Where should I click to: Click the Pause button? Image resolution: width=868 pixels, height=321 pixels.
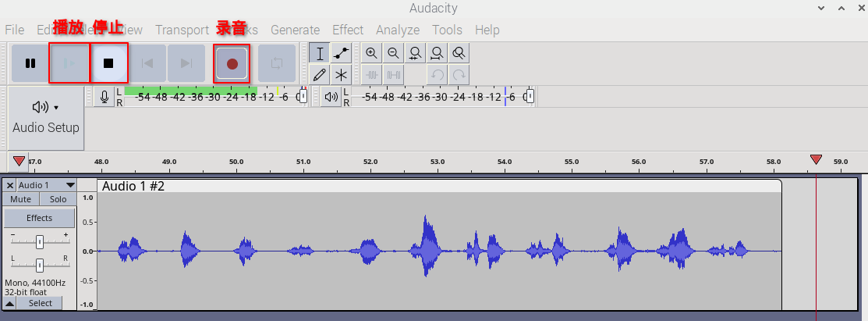point(30,63)
